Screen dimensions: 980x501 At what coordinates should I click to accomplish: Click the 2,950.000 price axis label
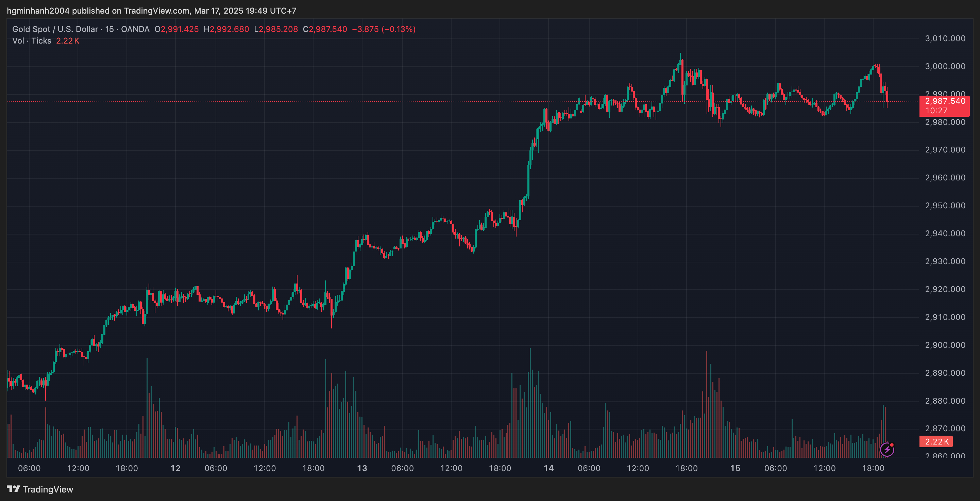[945, 206]
